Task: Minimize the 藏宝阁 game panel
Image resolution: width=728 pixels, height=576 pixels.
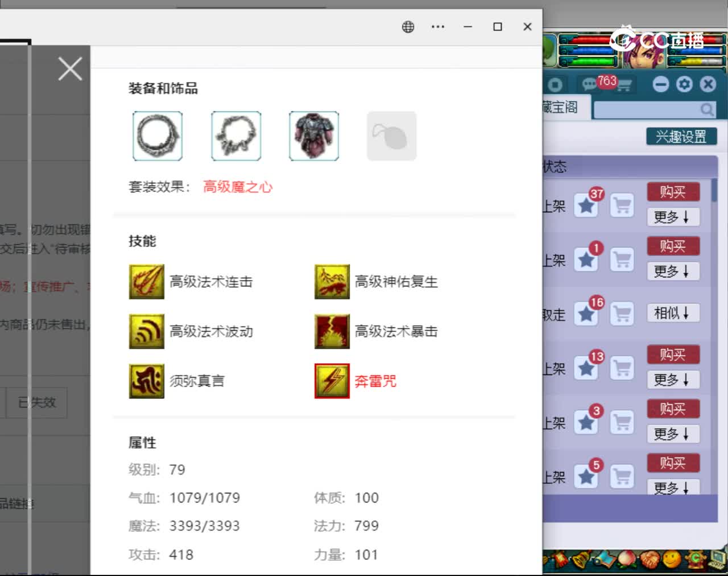Action: [x=660, y=85]
